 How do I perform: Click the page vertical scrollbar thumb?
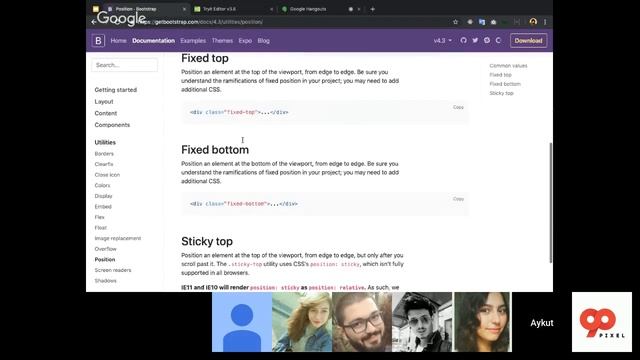point(551,203)
